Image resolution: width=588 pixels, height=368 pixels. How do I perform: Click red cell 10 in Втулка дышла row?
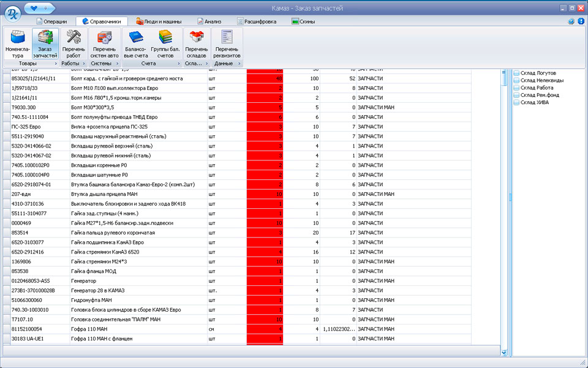click(x=265, y=194)
